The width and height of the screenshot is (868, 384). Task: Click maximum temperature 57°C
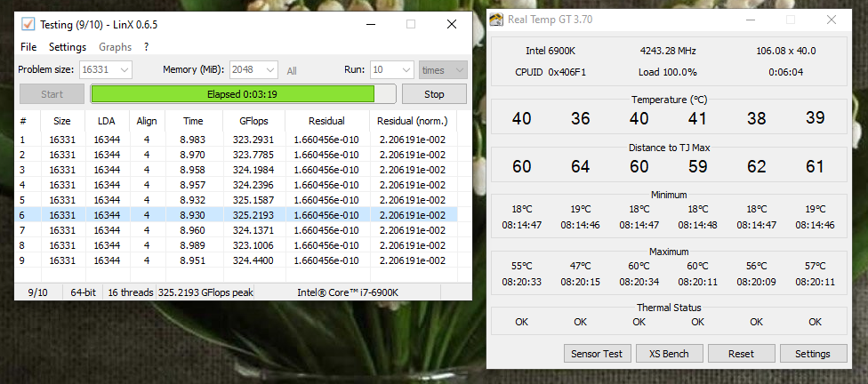pyautogui.click(x=815, y=266)
